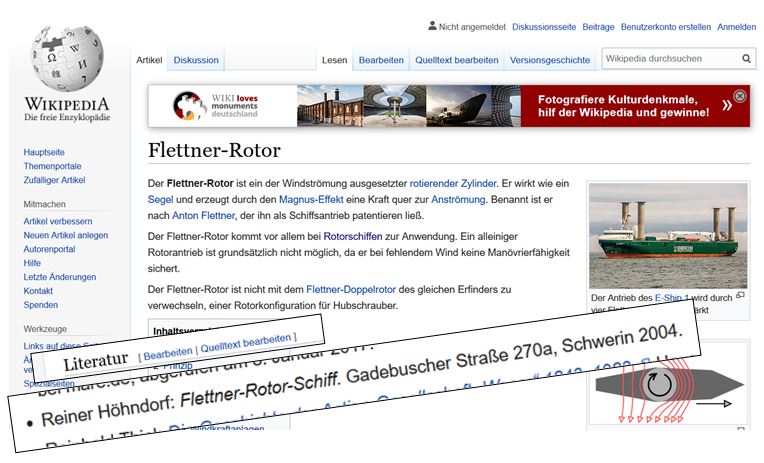The width and height of the screenshot is (764, 463).
Task: Click the user icon beside 'Nicht angemeldet'
Action: [432, 26]
